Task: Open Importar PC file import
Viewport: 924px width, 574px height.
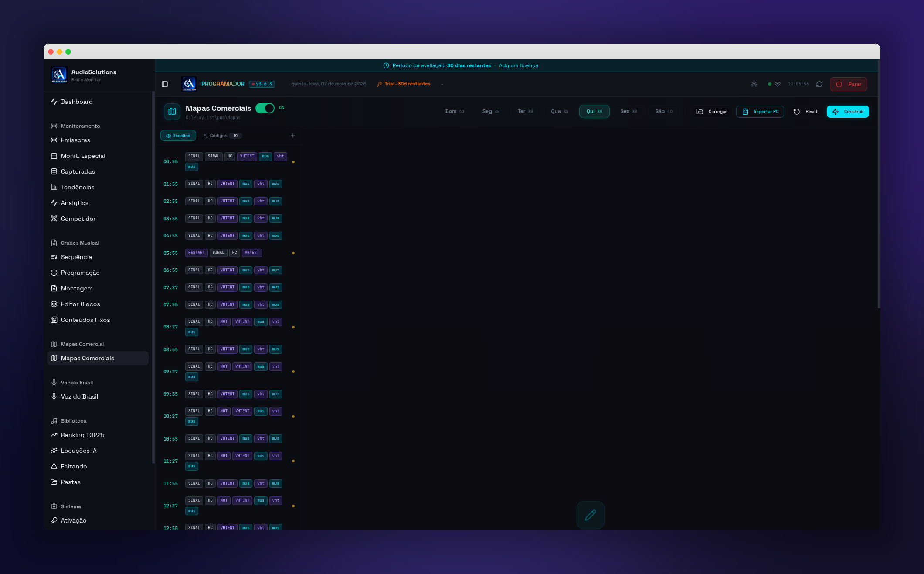Action: point(760,112)
